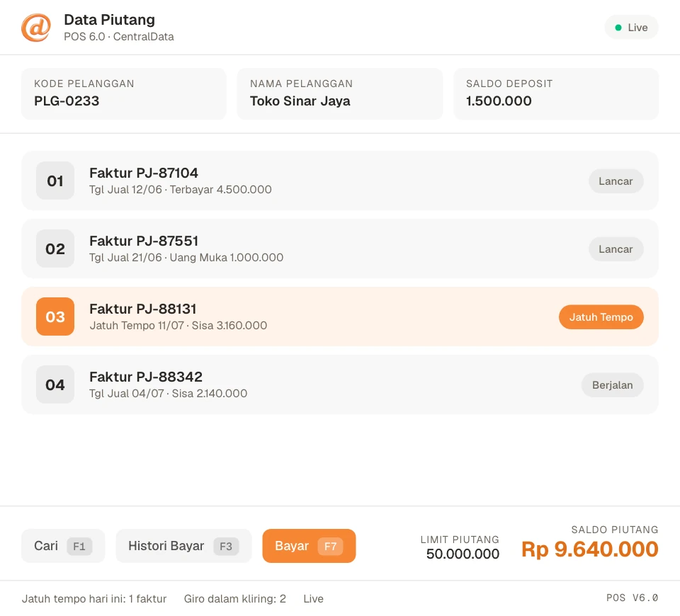The width and height of the screenshot is (680, 616).
Task: Click the F7 key hint badge
Action: 331,546
